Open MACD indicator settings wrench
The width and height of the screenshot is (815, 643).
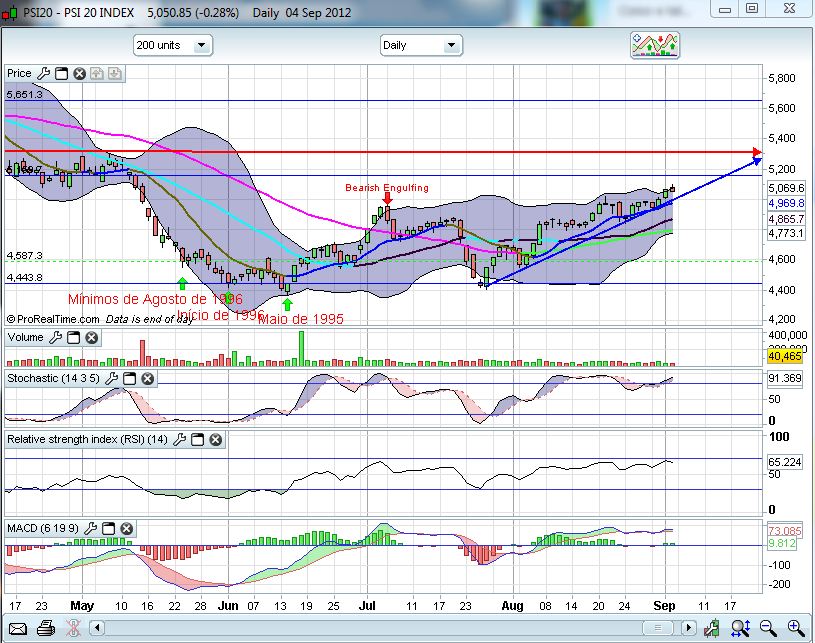point(90,529)
